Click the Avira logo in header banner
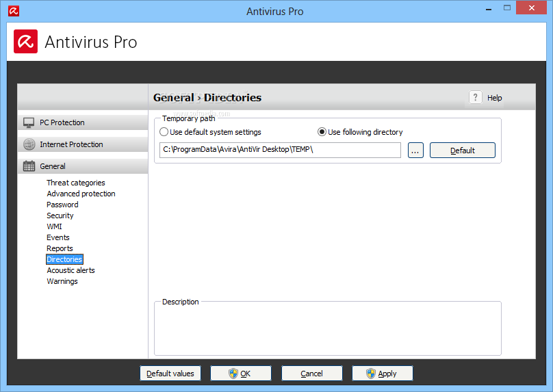This screenshot has height=392, width=553. 26,42
